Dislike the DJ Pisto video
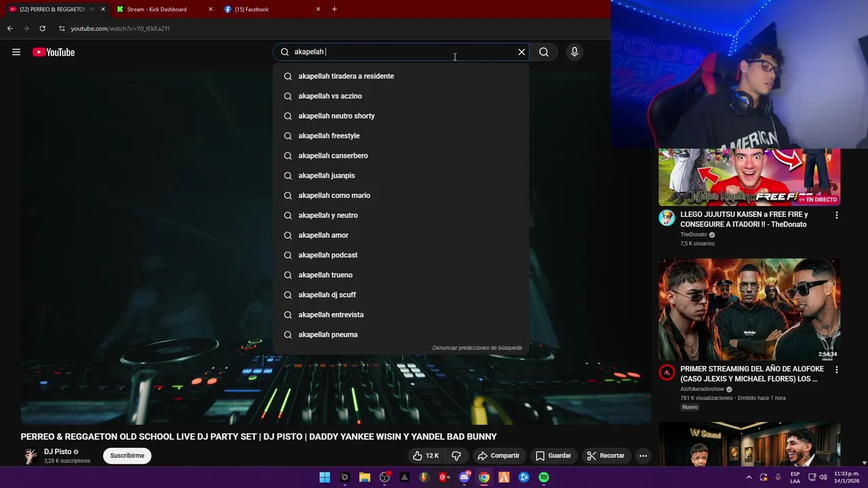The width and height of the screenshot is (868, 488). coord(456,455)
